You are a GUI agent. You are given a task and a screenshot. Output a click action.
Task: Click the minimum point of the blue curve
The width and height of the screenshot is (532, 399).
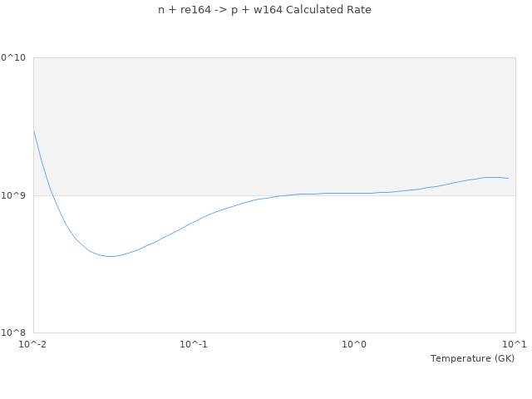click(x=111, y=257)
